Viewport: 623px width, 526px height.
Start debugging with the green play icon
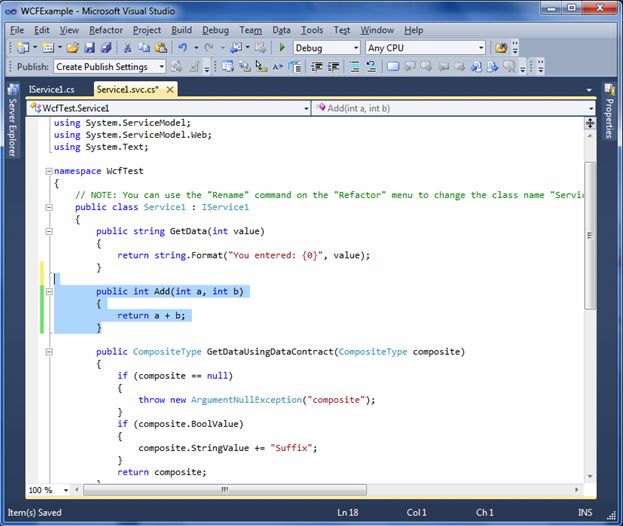282,48
